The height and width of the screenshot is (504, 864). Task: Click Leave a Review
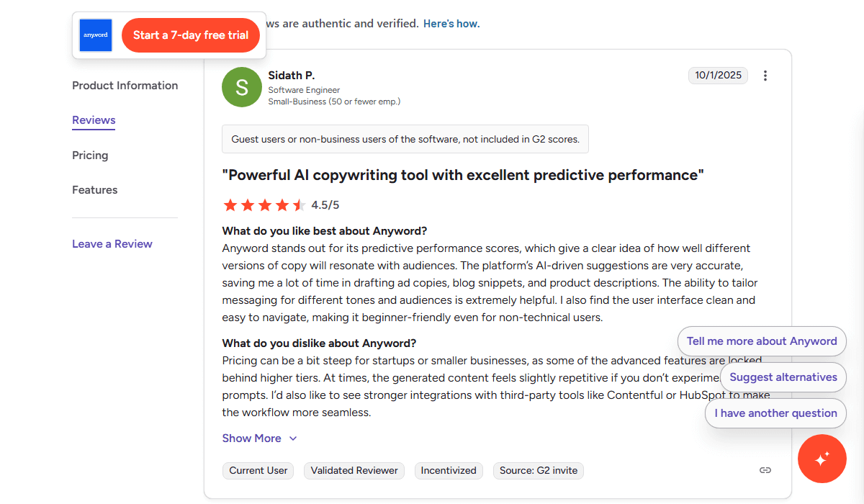pos(112,243)
